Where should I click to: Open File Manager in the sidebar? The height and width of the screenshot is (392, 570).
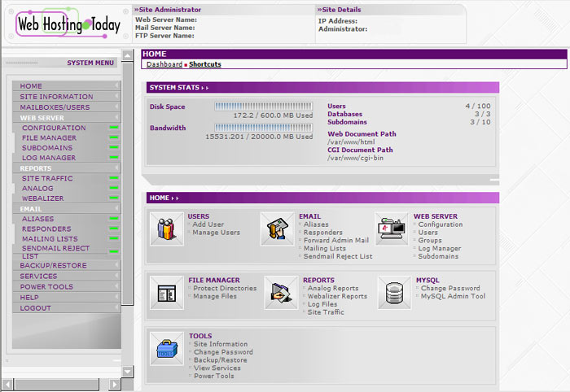[49, 138]
